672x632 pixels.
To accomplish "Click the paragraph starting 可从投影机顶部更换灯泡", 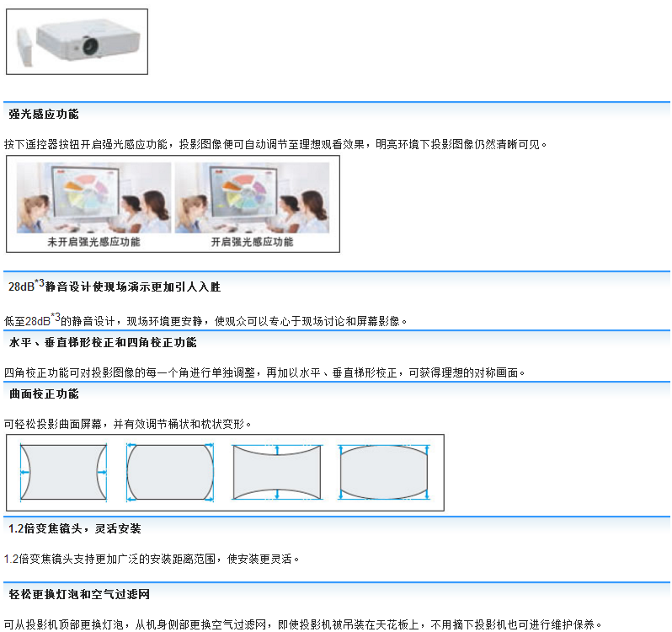I will (303, 624).
